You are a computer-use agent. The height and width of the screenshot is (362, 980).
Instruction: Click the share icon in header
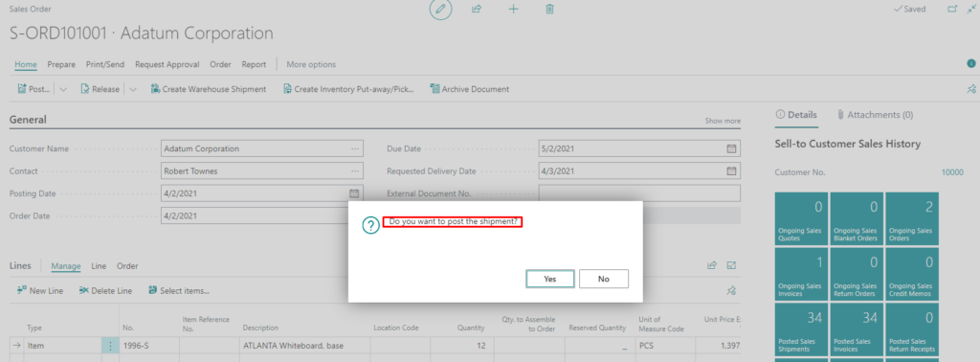477,9
